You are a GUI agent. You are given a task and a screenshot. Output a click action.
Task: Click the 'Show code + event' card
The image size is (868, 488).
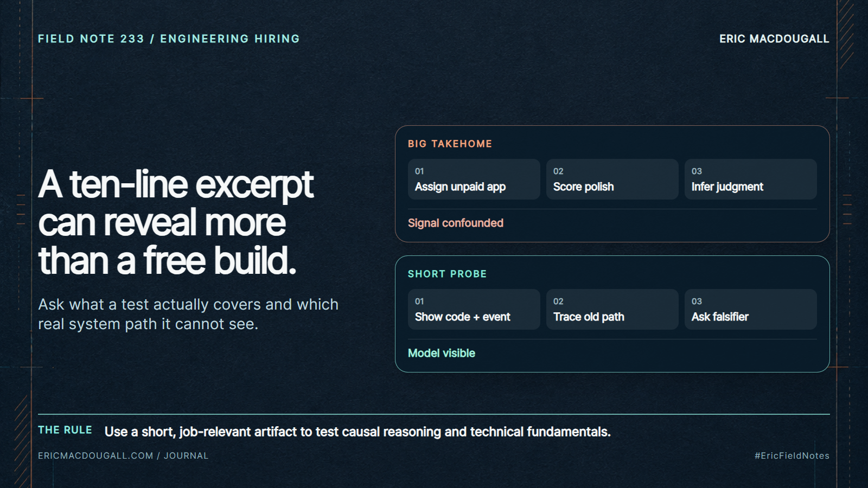(x=474, y=309)
